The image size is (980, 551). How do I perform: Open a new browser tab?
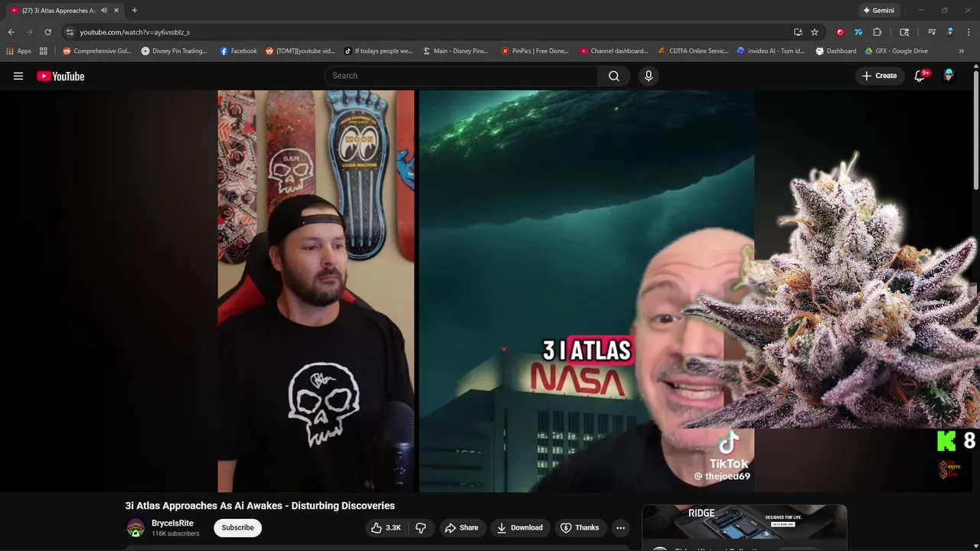[135, 11]
